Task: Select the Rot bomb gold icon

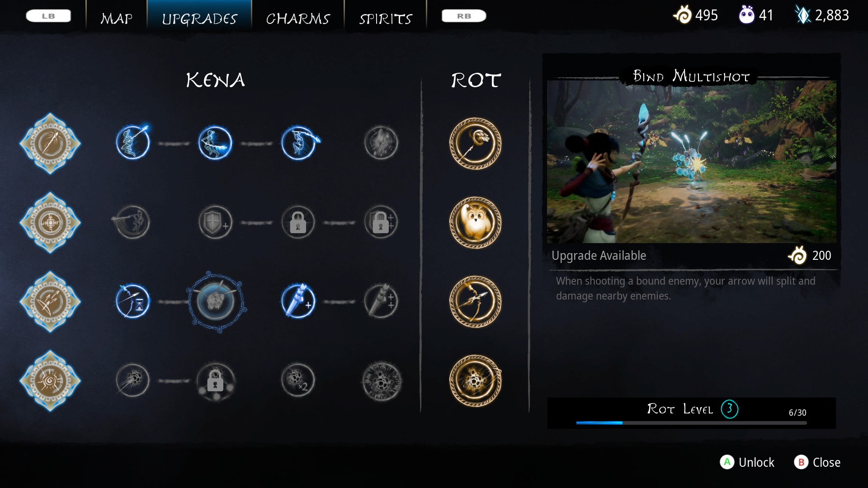Action: [475, 381]
